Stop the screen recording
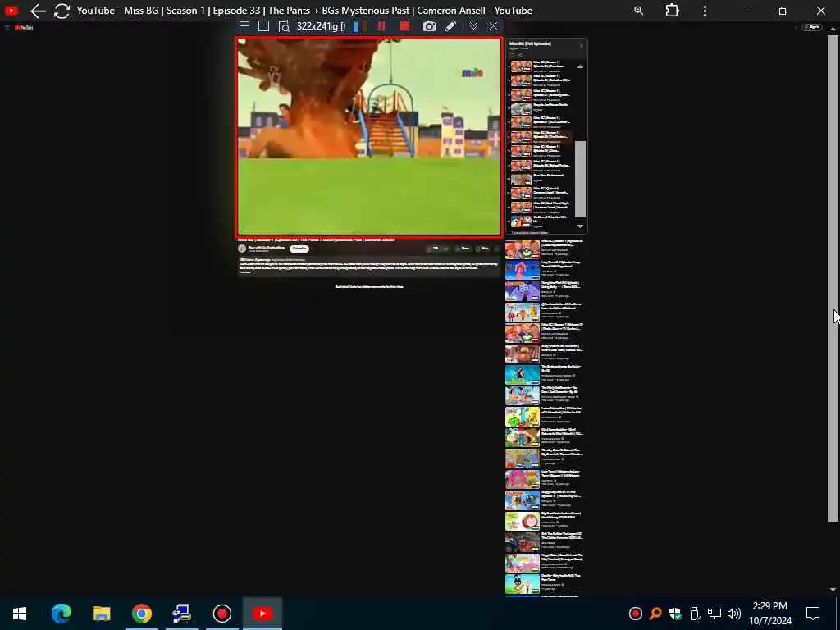 [x=404, y=26]
